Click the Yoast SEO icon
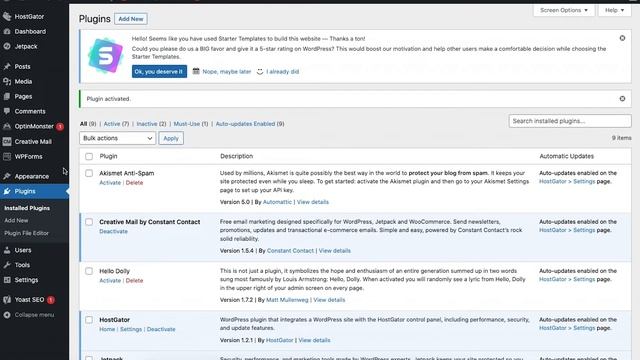 point(7,300)
